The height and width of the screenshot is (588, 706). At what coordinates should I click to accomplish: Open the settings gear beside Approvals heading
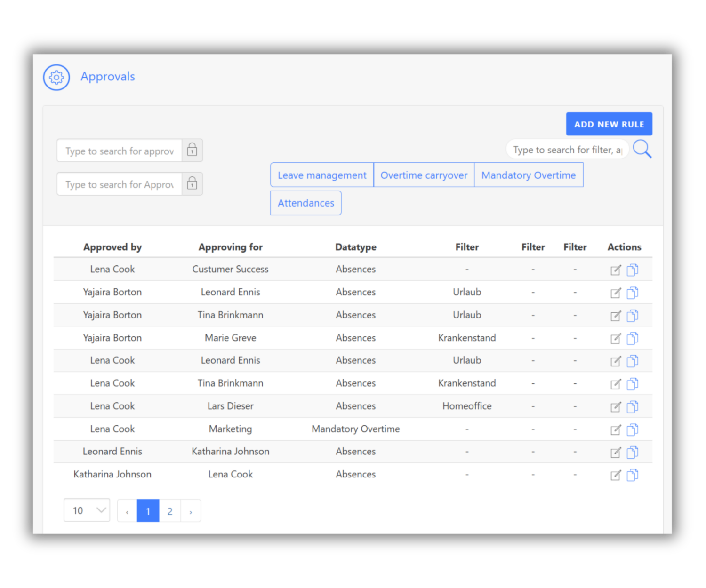[x=56, y=77]
